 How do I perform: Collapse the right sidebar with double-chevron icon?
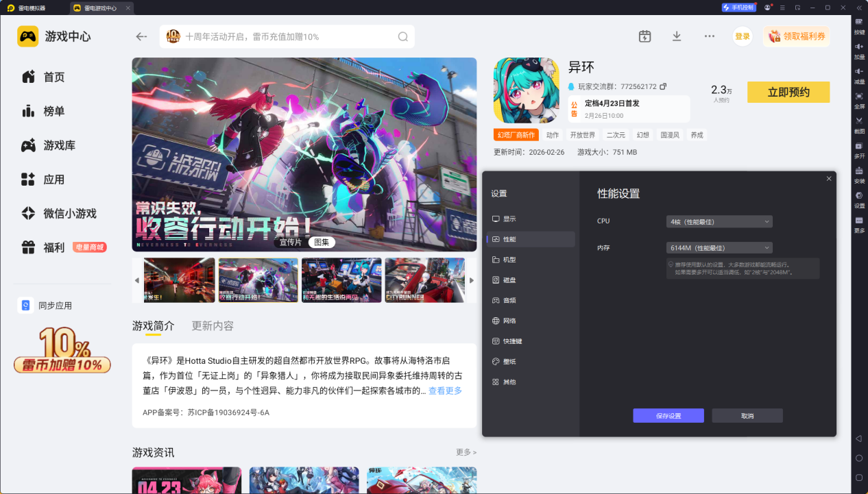point(859,8)
